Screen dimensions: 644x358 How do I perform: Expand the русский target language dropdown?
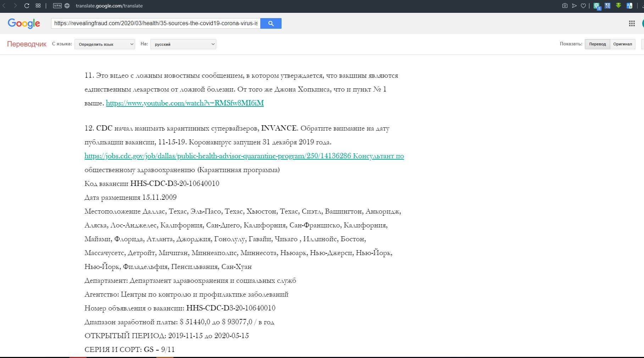coord(183,44)
